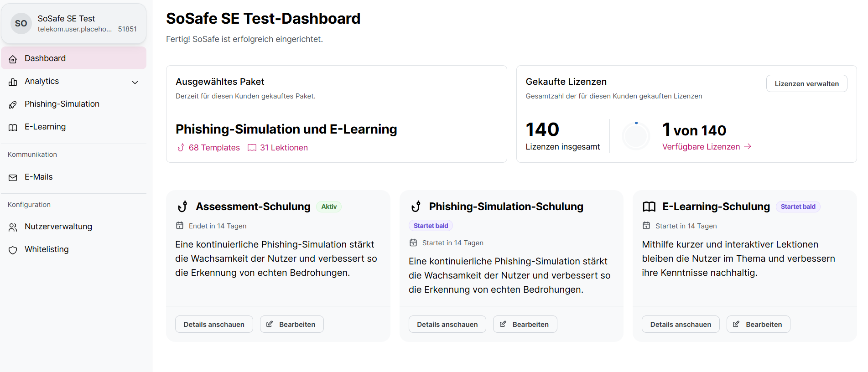Open the Phishing-Simulation menu item
868x372 pixels.
coord(62,104)
